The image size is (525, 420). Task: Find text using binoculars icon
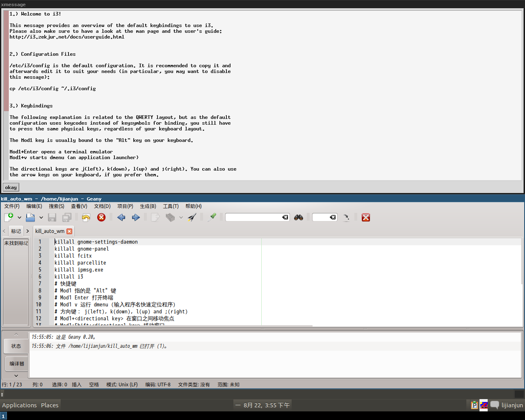299,217
